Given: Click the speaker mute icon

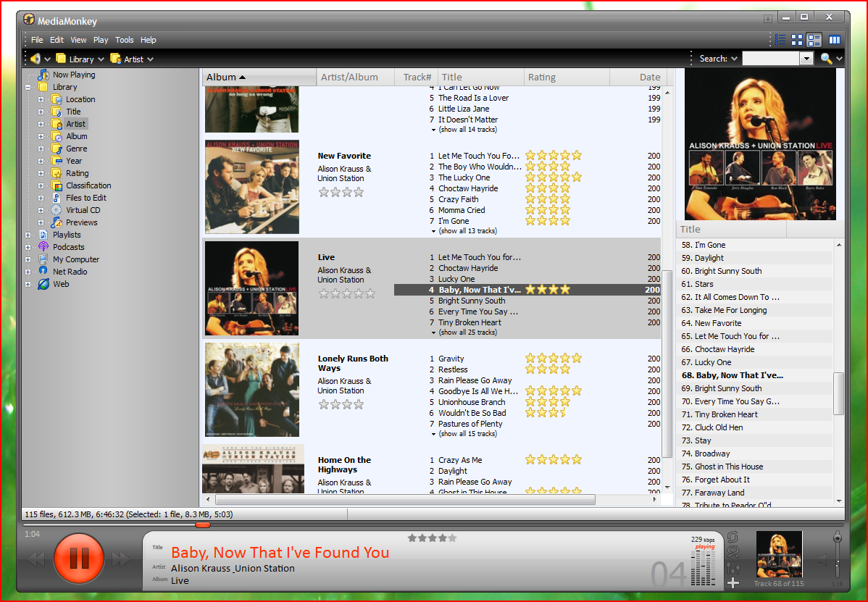Looking at the screenshot, I should coord(822,559).
